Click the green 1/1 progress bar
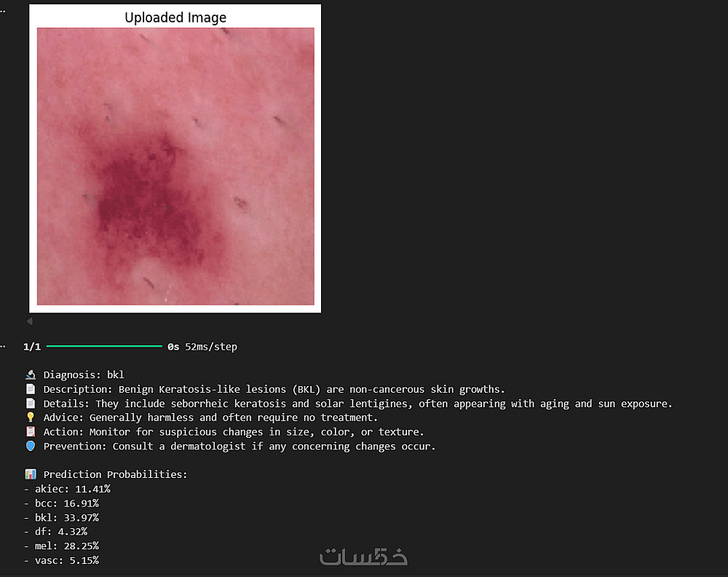Image resolution: width=728 pixels, height=577 pixels. point(104,346)
